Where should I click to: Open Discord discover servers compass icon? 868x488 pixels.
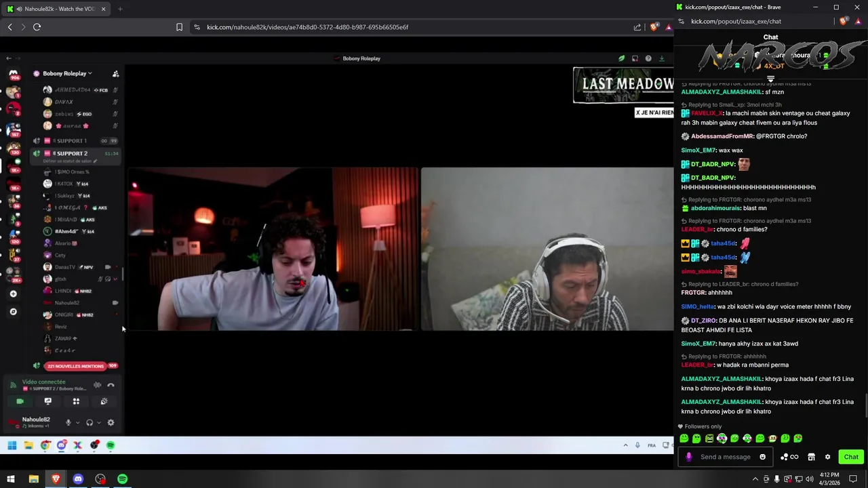pos(13,312)
